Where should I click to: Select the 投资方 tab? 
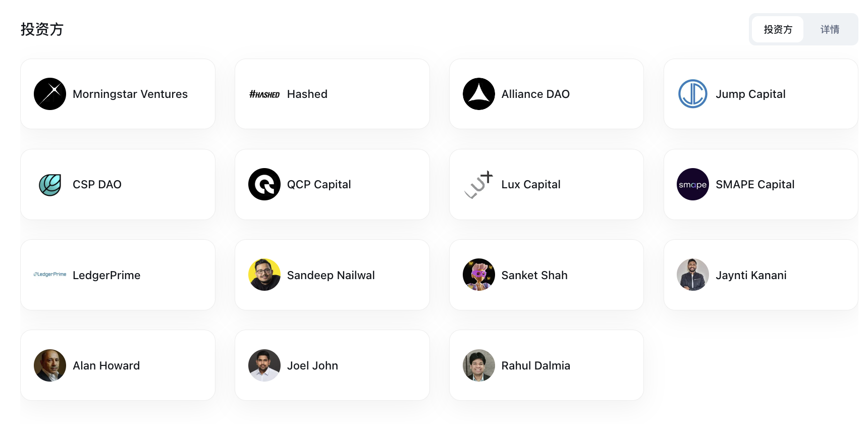pos(778,29)
